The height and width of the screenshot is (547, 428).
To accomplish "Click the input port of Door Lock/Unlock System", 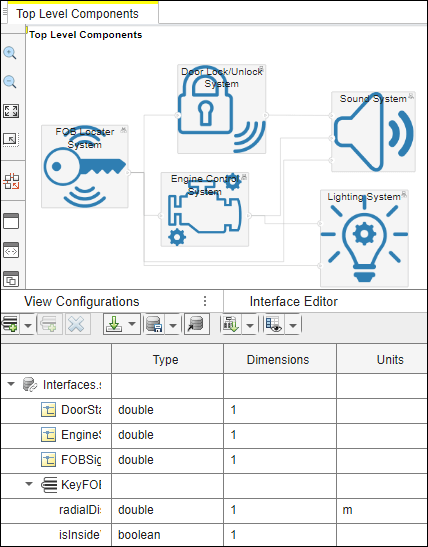I will [178, 115].
